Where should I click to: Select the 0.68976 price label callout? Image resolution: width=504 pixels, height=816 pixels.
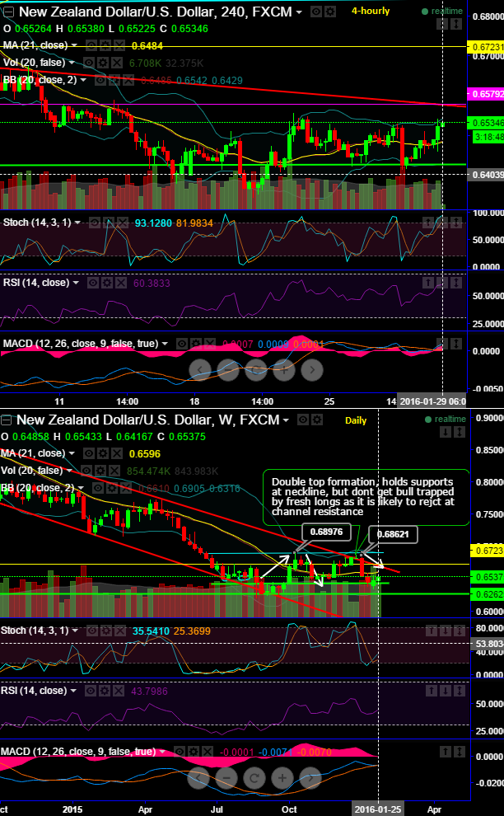pos(327,532)
